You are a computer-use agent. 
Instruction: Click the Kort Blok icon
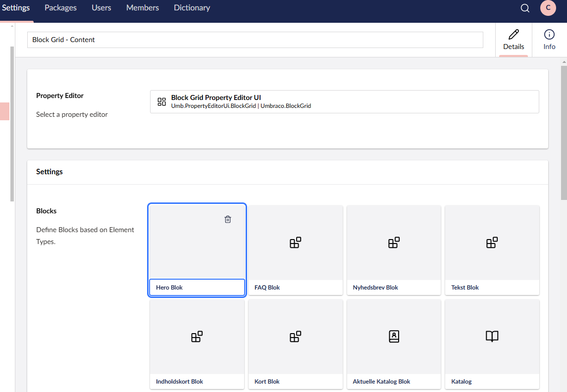[295, 337]
